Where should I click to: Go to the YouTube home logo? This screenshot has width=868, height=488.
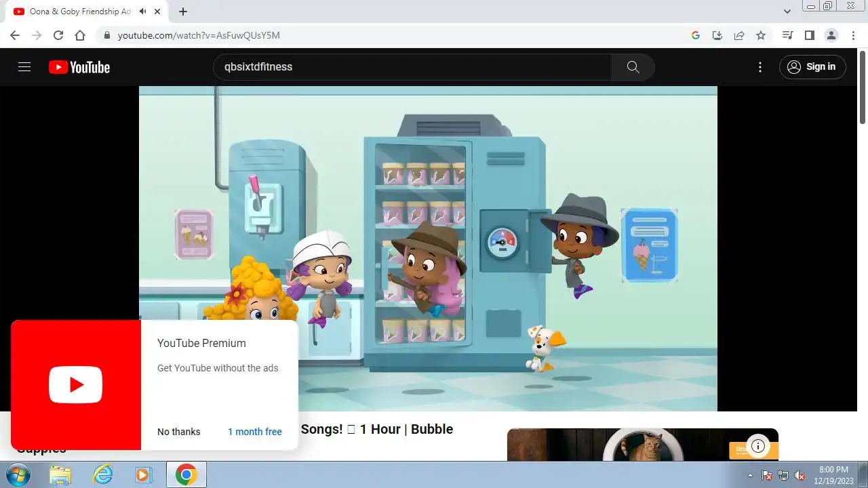(x=79, y=66)
